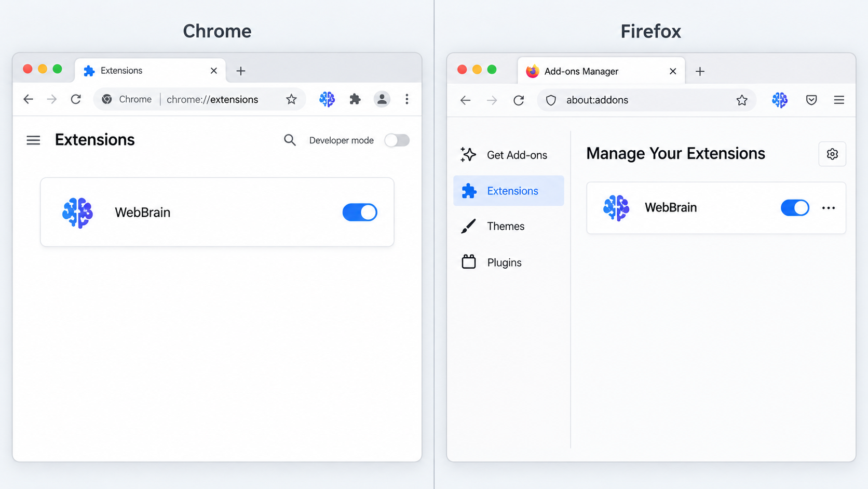Open the Chrome profile avatar
The height and width of the screenshot is (489, 868).
point(382,99)
